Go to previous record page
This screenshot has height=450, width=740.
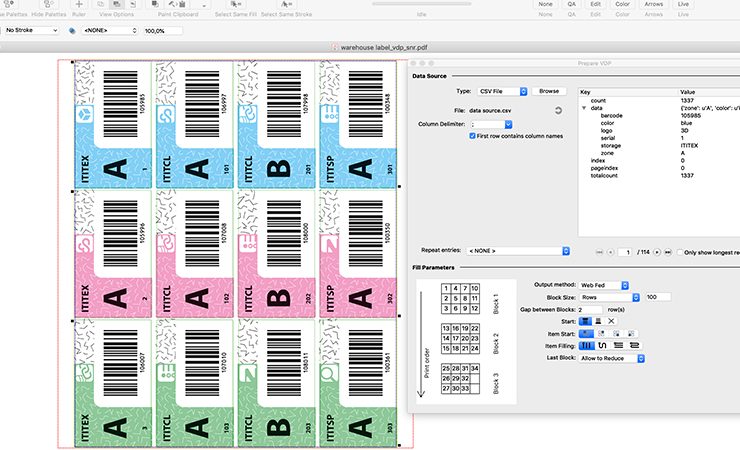[x=610, y=252]
